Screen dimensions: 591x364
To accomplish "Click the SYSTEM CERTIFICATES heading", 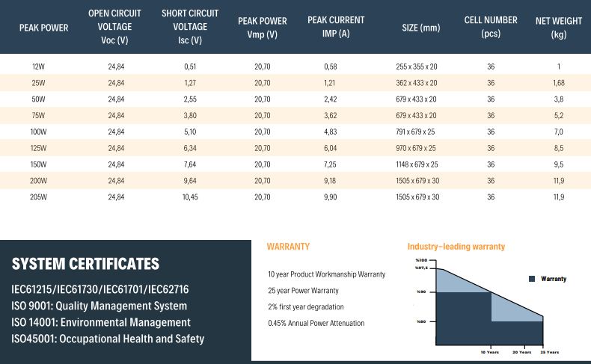I will pos(85,264).
